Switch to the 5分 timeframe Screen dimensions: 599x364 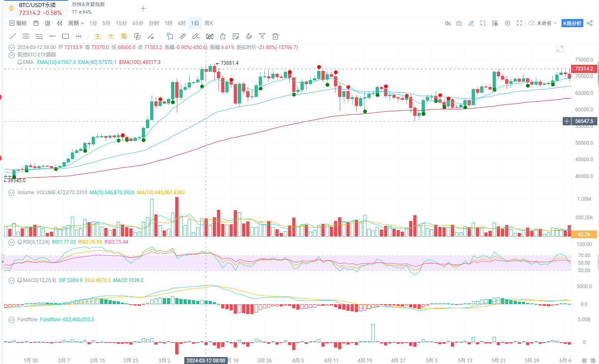106,23
